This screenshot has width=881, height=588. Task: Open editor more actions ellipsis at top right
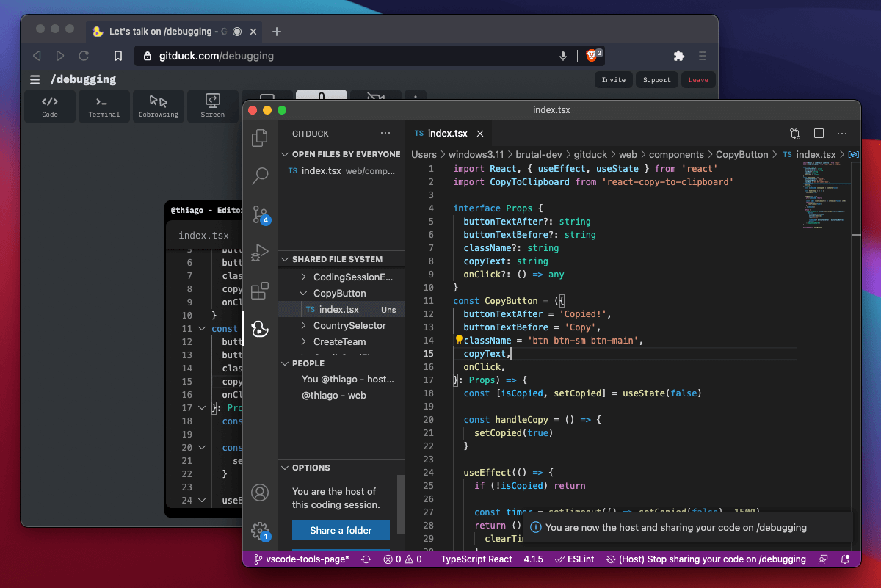pyautogui.click(x=842, y=134)
